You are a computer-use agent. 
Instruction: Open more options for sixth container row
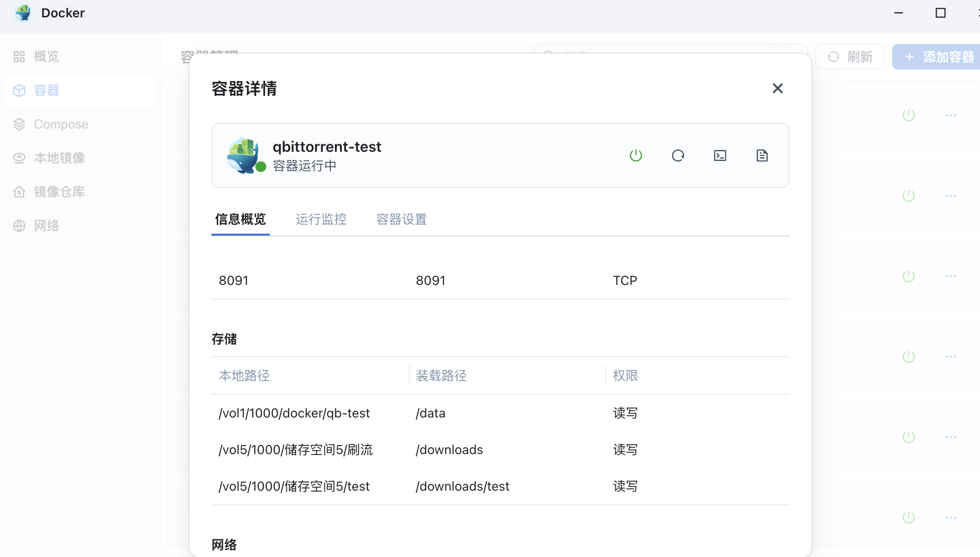click(951, 518)
